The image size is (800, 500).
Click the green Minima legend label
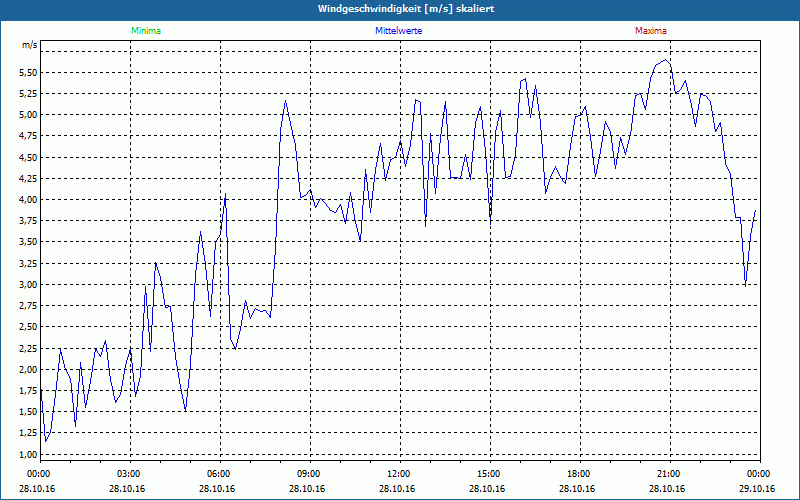(x=146, y=31)
